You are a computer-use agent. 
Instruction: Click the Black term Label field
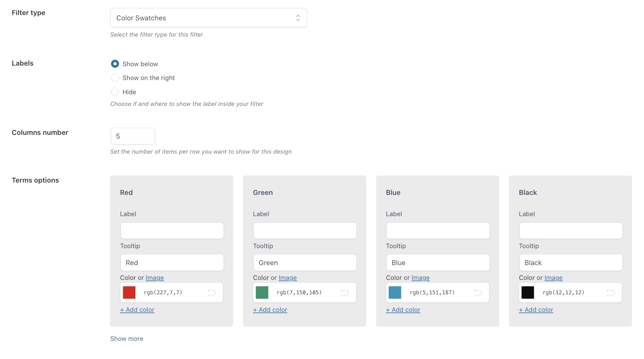coord(571,231)
